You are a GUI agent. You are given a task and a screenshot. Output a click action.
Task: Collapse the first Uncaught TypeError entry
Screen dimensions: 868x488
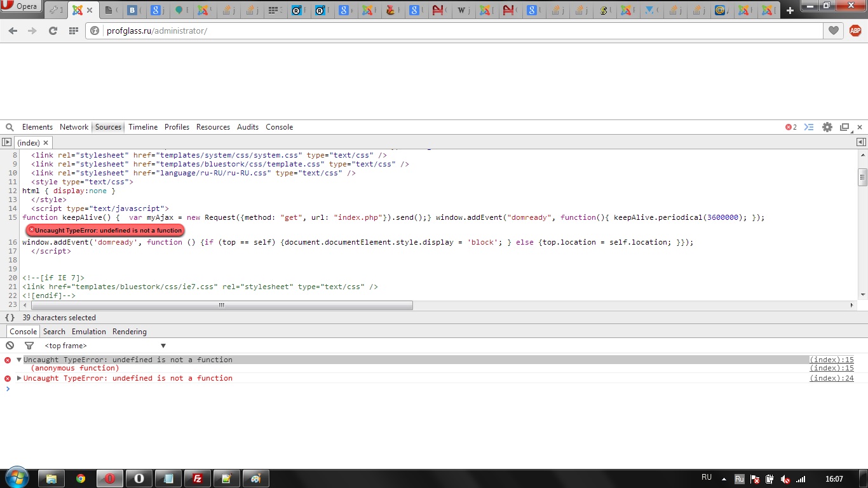coord(19,360)
